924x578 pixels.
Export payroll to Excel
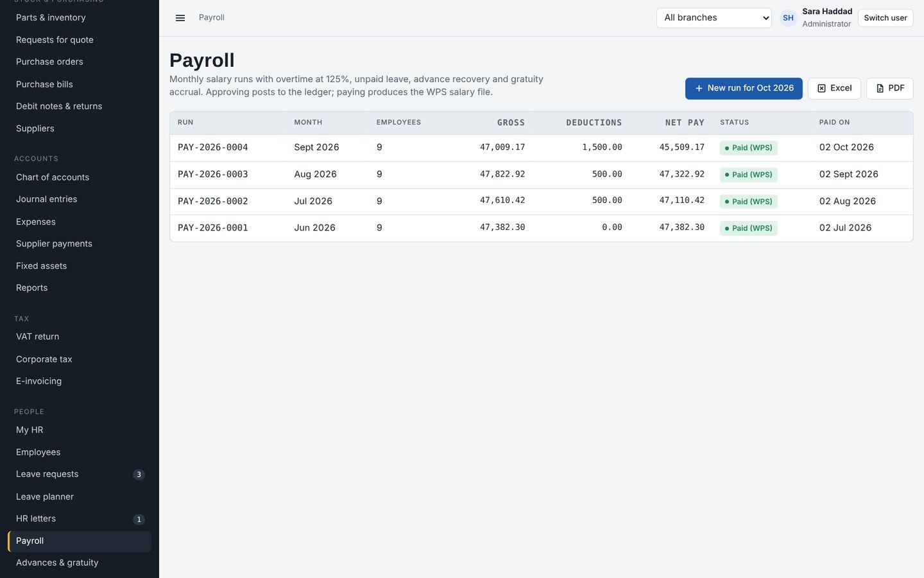tap(834, 89)
